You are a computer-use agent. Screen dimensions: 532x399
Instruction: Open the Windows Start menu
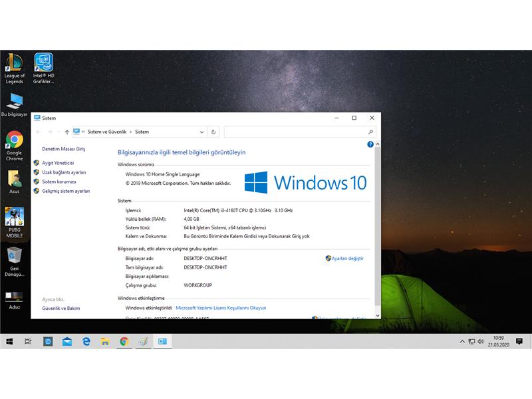click(x=9, y=341)
